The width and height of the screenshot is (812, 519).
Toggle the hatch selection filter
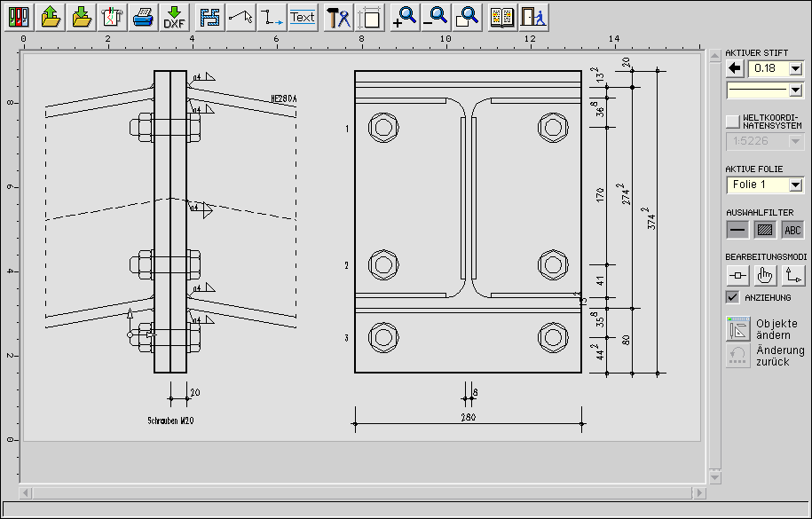tap(764, 230)
